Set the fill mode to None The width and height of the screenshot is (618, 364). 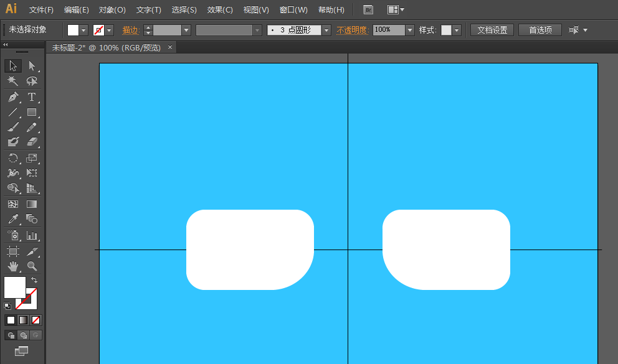(x=36, y=320)
